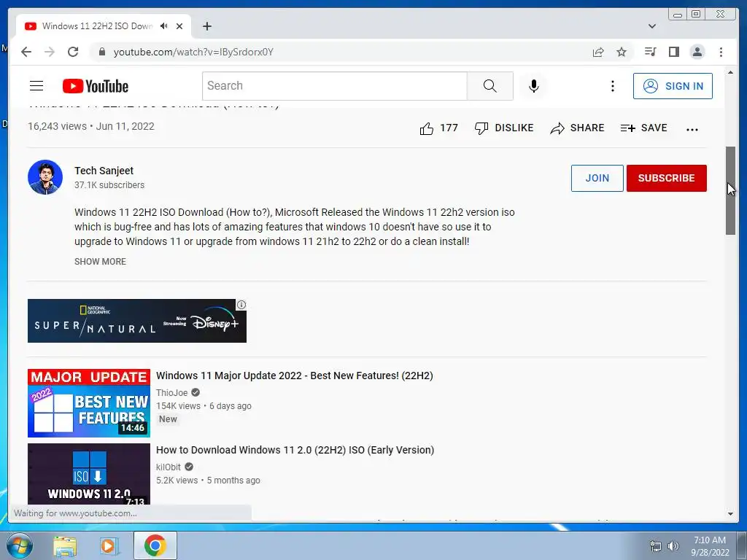This screenshot has height=560, width=747.
Task: Go back with browser back arrow
Action: pyautogui.click(x=26, y=52)
